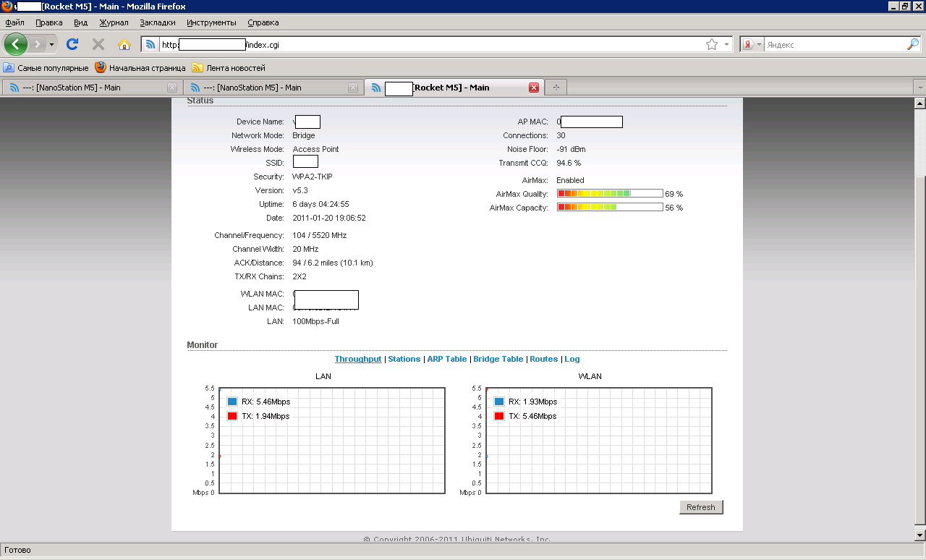Screen dimensions: 926x560
Task: Open the Routes link
Action: click(544, 359)
